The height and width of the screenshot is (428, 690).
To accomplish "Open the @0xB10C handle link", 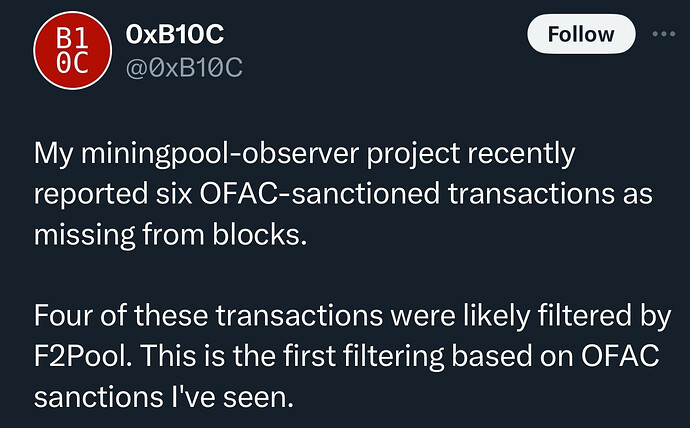I will 185,67.
